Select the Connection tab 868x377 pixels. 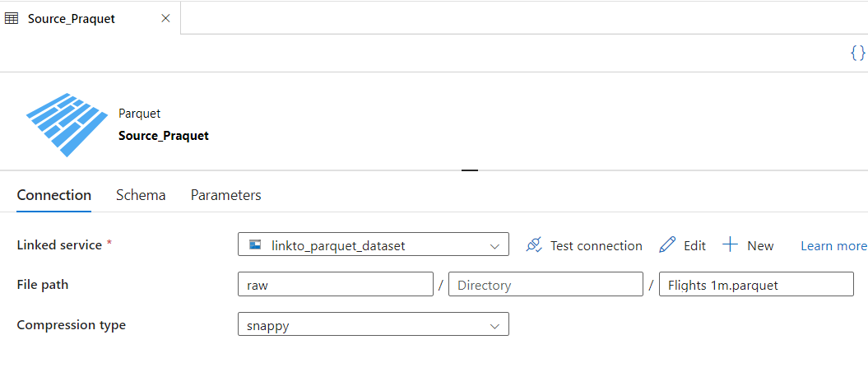tap(53, 195)
